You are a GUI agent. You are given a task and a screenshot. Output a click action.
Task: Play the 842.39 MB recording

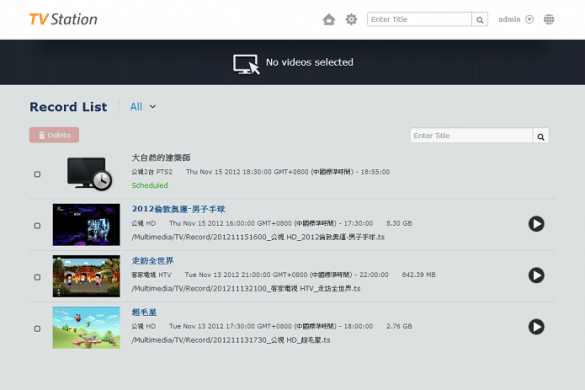click(536, 275)
